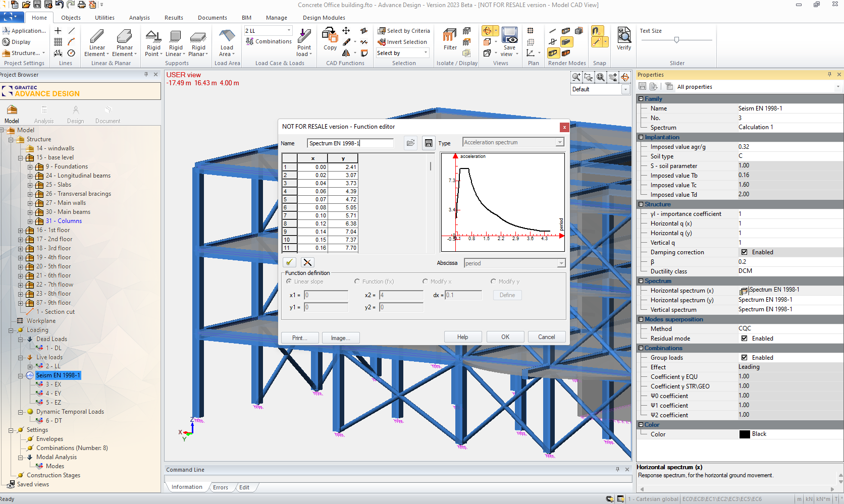844x504 pixels.
Task: Toggle Group loads Enabled checkbox
Action: point(744,358)
